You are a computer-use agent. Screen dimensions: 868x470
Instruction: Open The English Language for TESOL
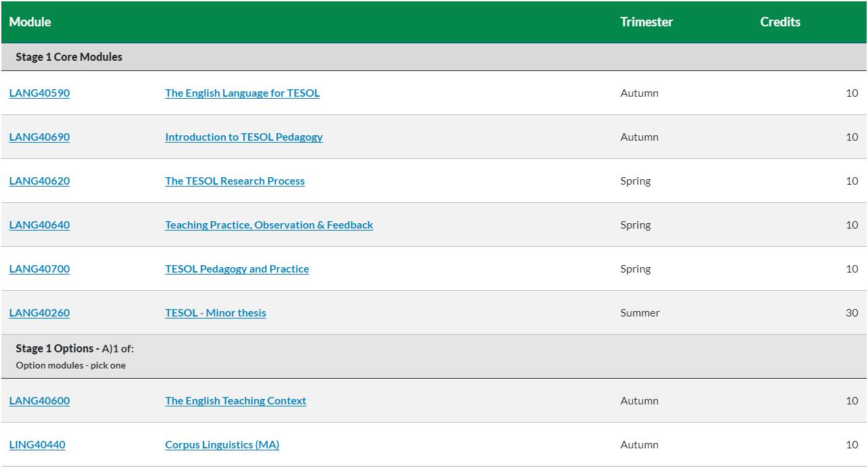click(242, 93)
